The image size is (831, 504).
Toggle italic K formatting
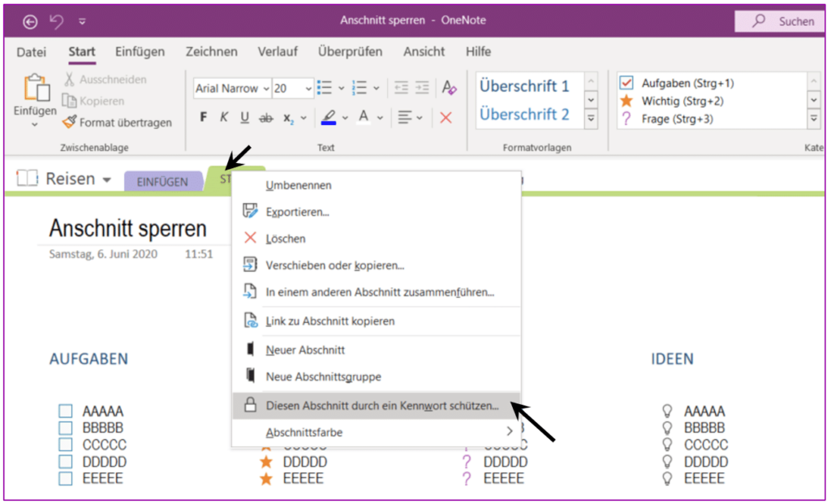pos(224,117)
